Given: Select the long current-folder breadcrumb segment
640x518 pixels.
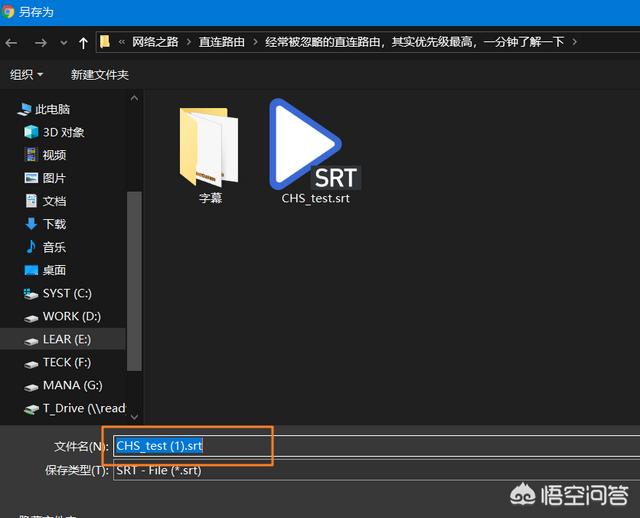Looking at the screenshot, I should tap(415, 42).
